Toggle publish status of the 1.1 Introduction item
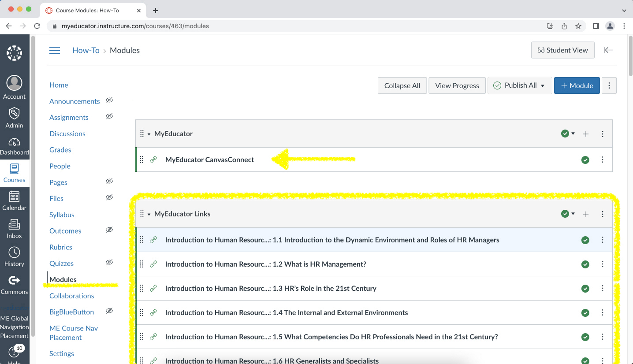The image size is (633, 364). (x=585, y=240)
